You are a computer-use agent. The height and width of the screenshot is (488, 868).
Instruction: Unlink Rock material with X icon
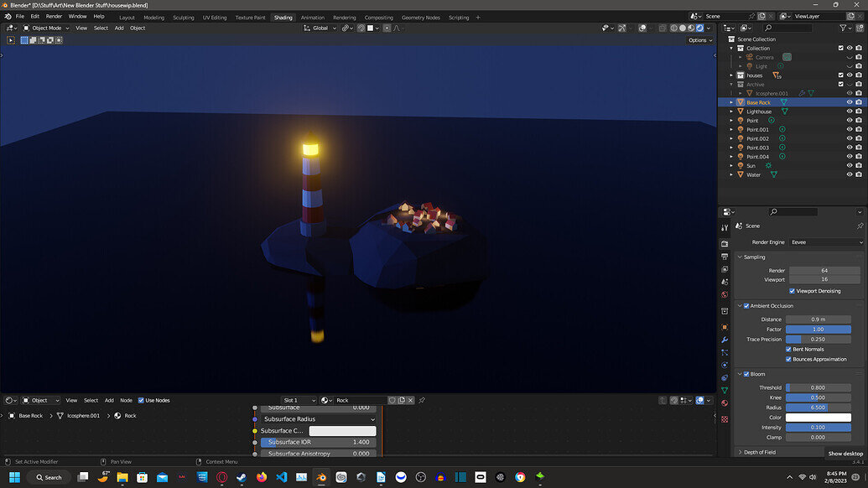(410, 400)
